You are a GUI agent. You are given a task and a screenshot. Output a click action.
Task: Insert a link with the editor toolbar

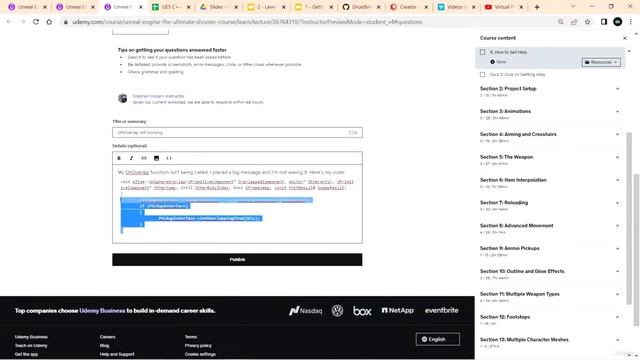[144, 158]
